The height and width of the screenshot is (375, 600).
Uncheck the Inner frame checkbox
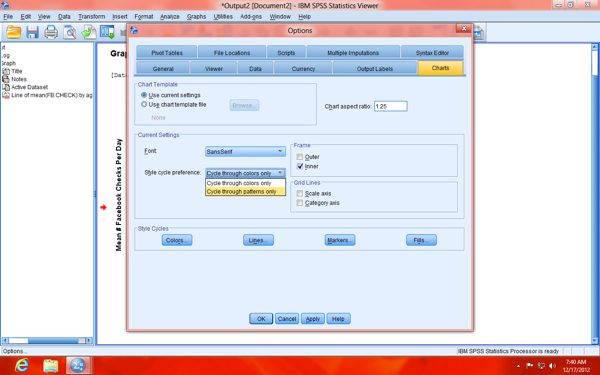coord(300,166)
